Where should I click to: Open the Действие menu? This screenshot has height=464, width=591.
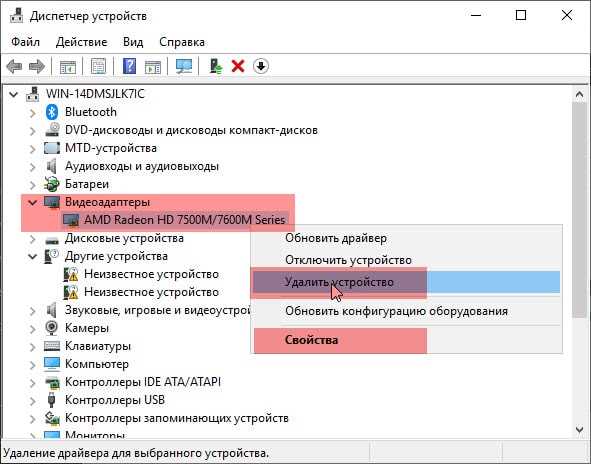tap(81, 42)
